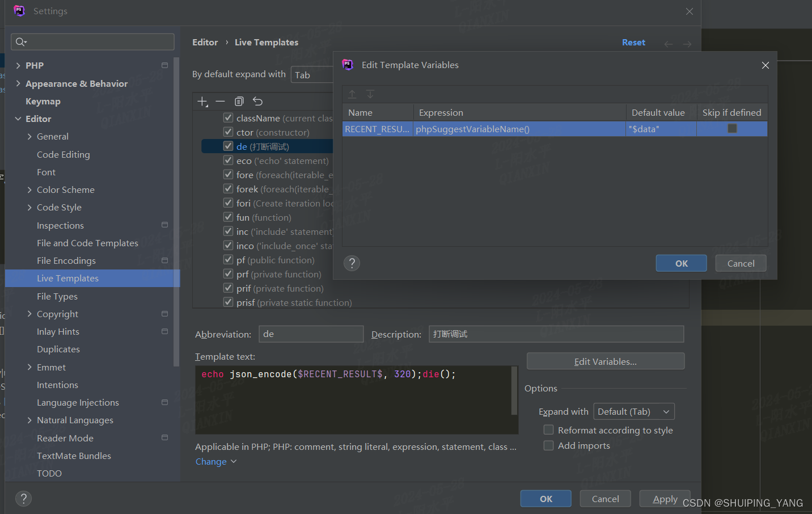Toggle the className template checkbox

tap(228, 117)
